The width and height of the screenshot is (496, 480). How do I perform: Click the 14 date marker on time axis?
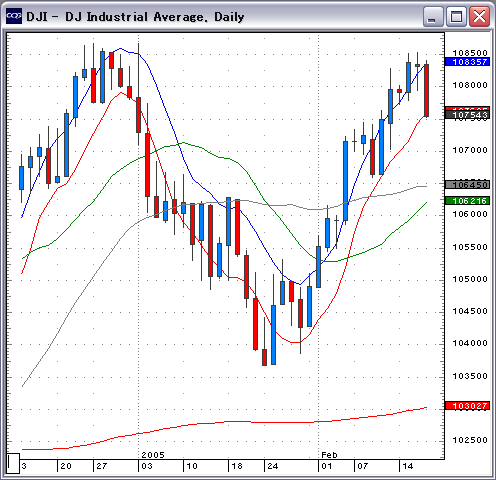click(x=408, y=466)
